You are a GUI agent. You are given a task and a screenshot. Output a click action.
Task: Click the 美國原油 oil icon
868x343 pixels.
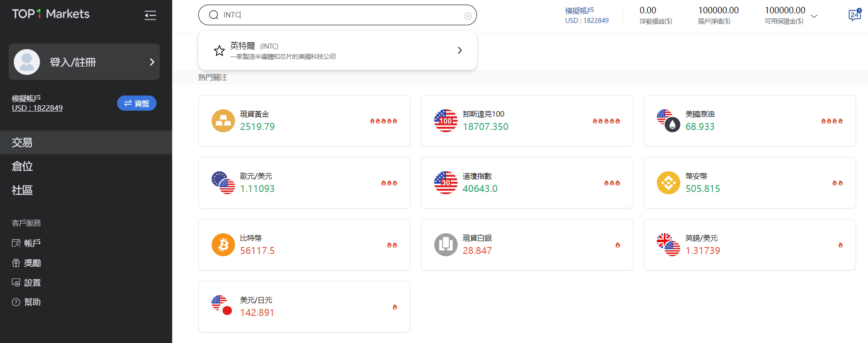[668, 121]
